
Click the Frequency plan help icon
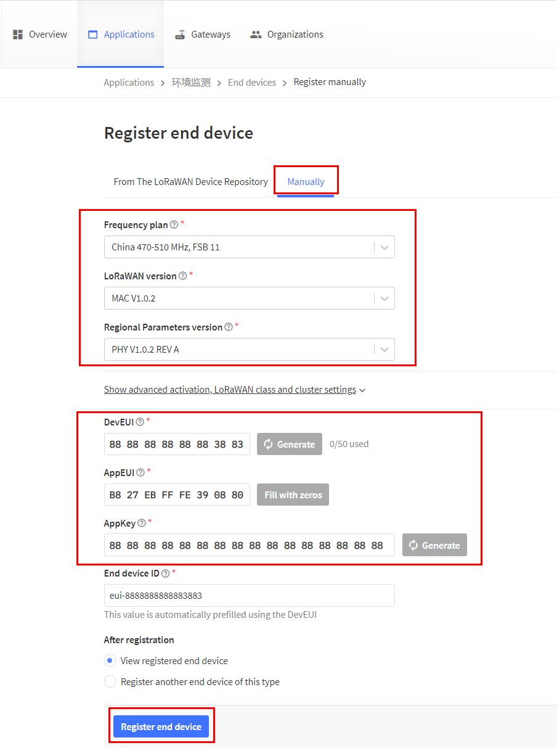pyautogui.click(x=174, y=224)
